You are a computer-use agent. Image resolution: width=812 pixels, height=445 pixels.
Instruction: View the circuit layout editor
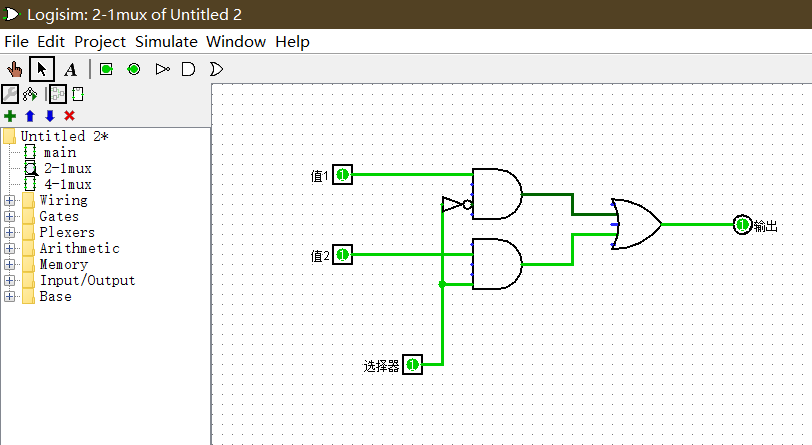[57, 94]
